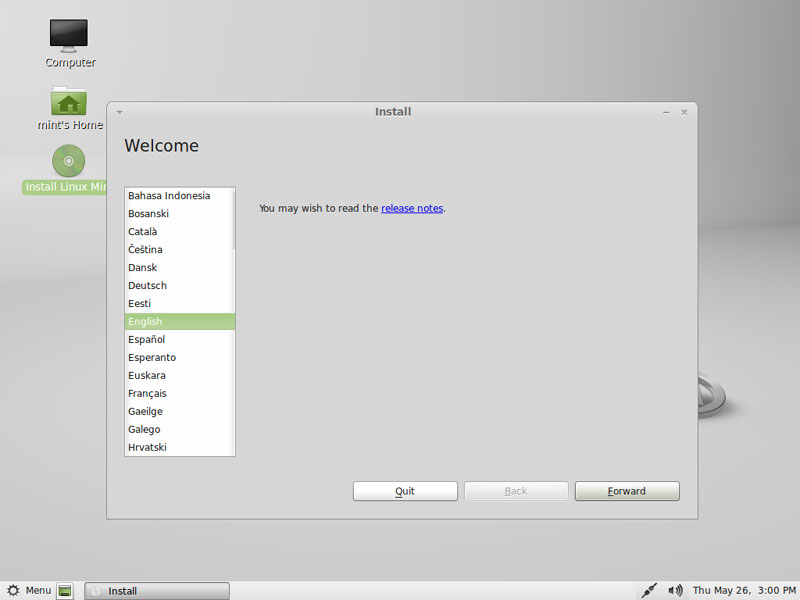Screen dimensions: 800x600
Task: Open the Menu gear icon in panel
Action: pos(14,590)
